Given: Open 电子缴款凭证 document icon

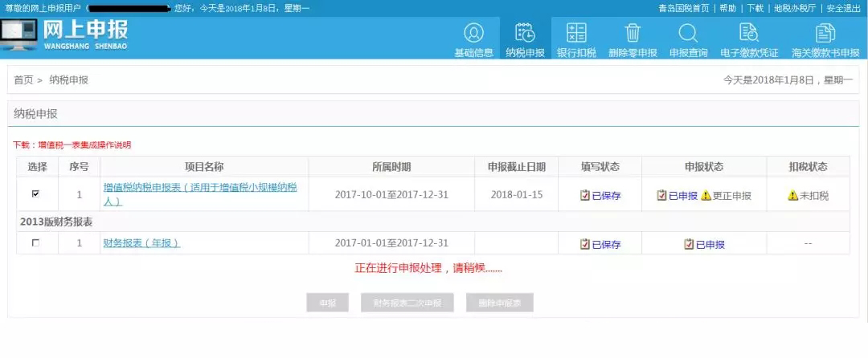Looking at the screenshot, I should (x=749, y=33).
